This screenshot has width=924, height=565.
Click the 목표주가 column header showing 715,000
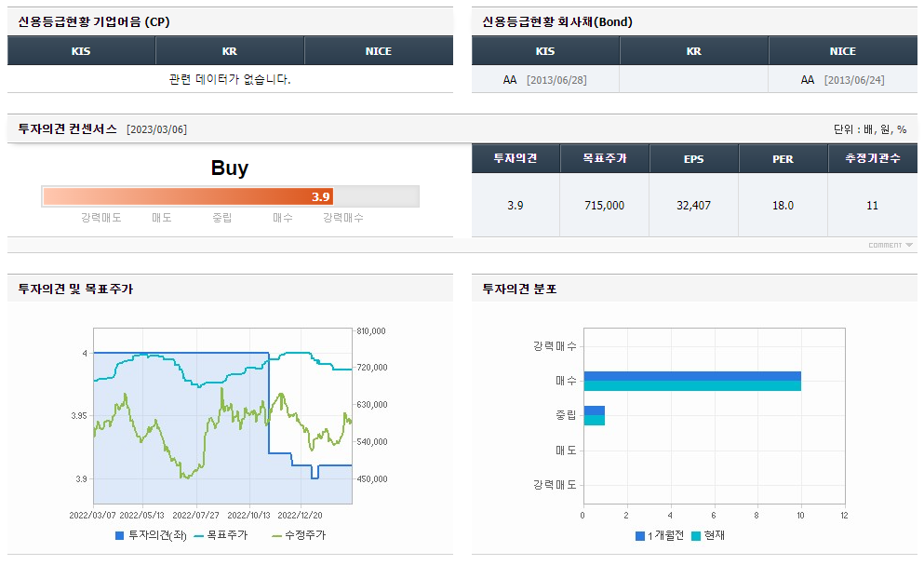(605, 158)
